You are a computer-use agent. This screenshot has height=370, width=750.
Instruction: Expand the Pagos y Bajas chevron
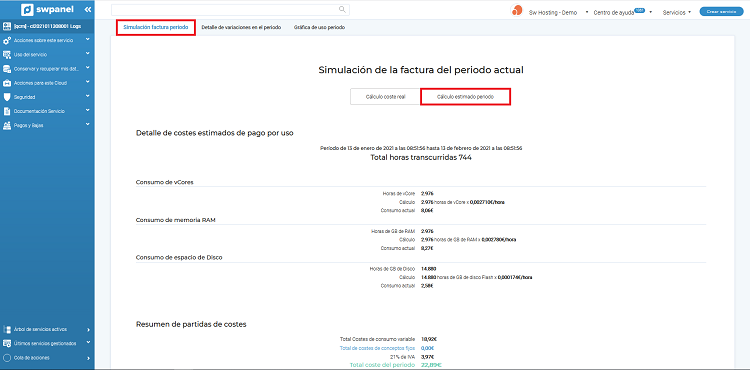tap(88, 125)
